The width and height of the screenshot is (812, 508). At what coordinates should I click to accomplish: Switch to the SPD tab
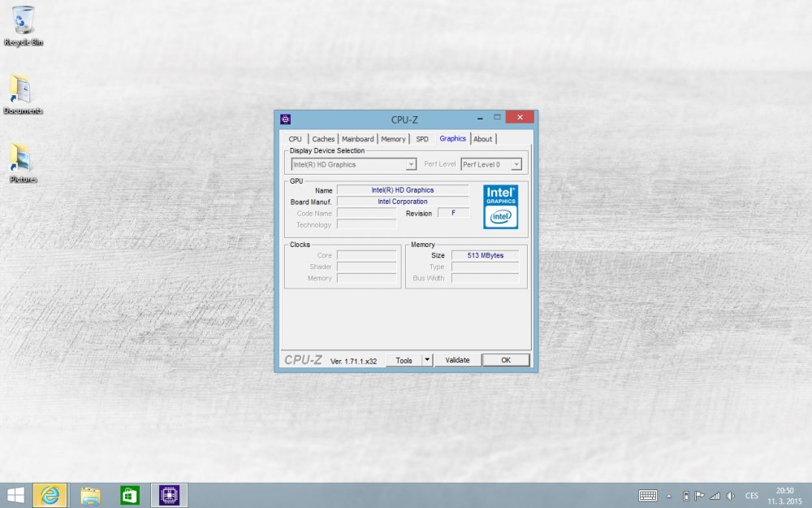coord(422,139)
